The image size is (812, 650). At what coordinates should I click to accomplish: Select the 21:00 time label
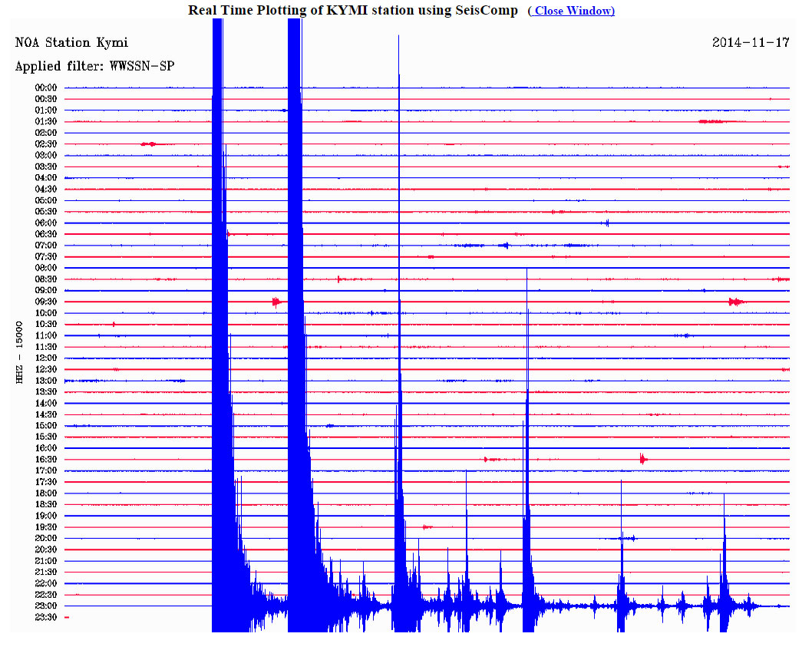tap(46, 560)
